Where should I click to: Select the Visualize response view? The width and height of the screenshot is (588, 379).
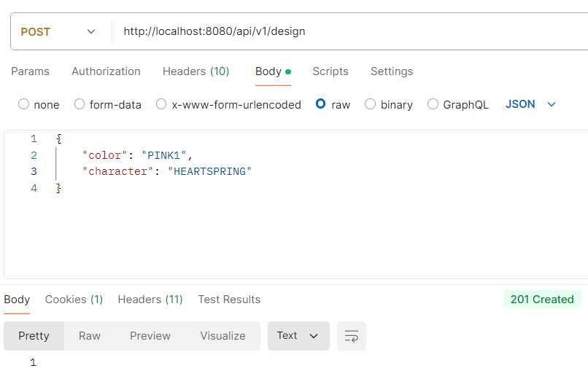tap(223, 336)
